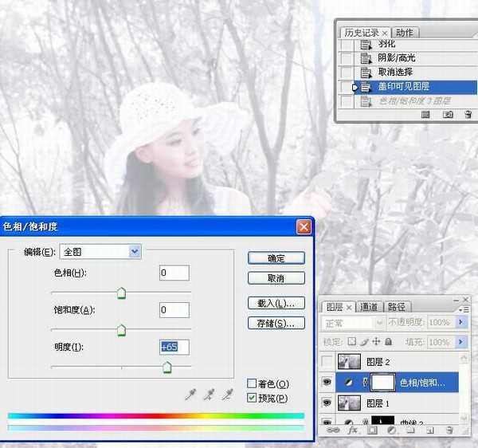Click Layers list scroll up arrow
The width and height of the screenshot is (478, 448).
coord(464,357)
